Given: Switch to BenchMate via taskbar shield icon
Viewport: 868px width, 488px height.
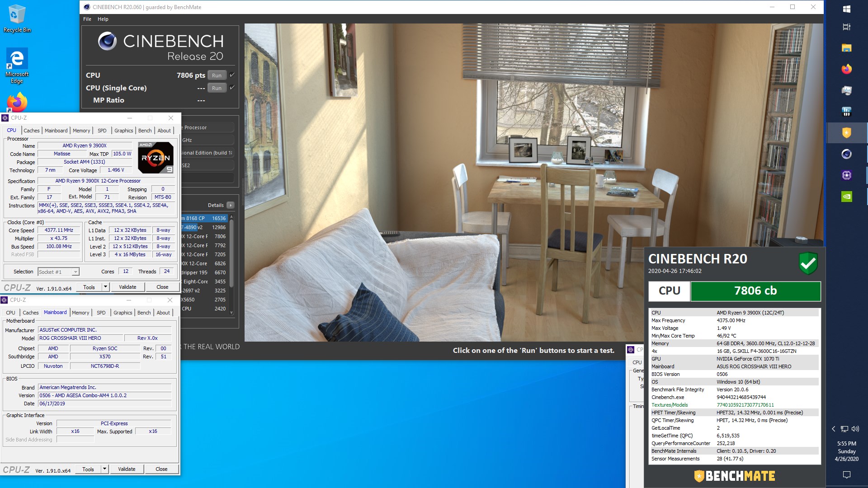Looking at the screenshot, I should pos(847,133).
